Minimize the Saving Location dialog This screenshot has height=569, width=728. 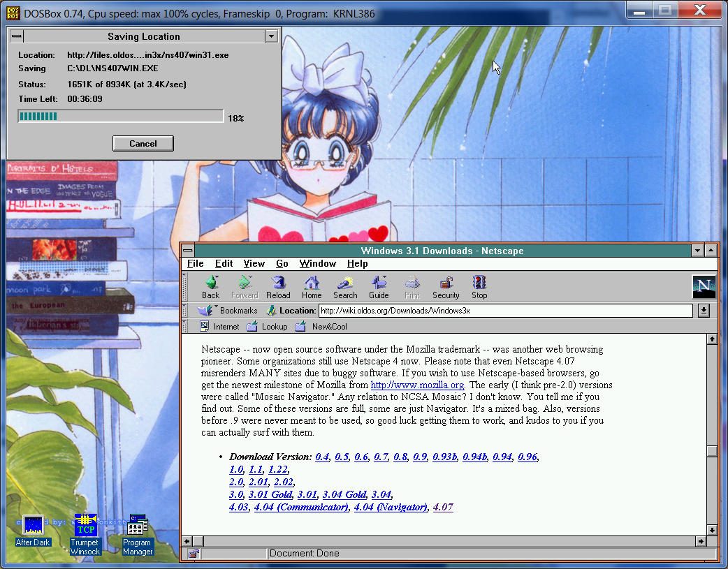pyautogui.click(x=271, y=36)
